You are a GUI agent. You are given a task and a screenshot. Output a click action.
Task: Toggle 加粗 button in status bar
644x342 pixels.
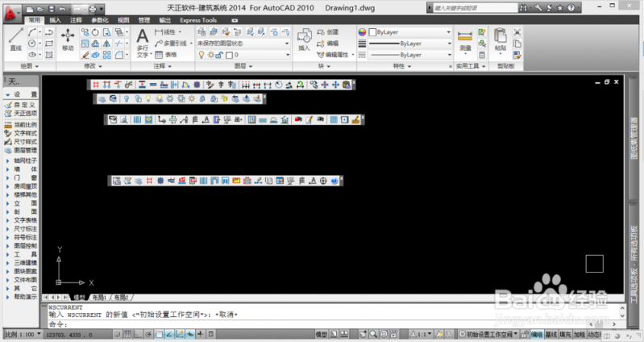(x=580, y=335)
